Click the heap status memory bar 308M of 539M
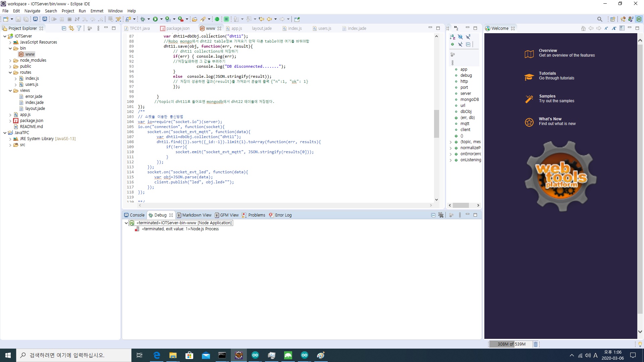 511,344
